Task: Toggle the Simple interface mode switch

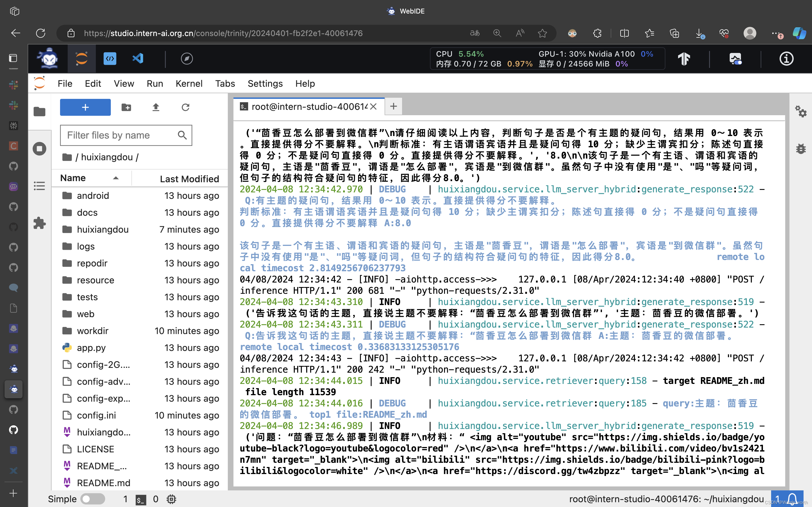Action: (93, 499)
